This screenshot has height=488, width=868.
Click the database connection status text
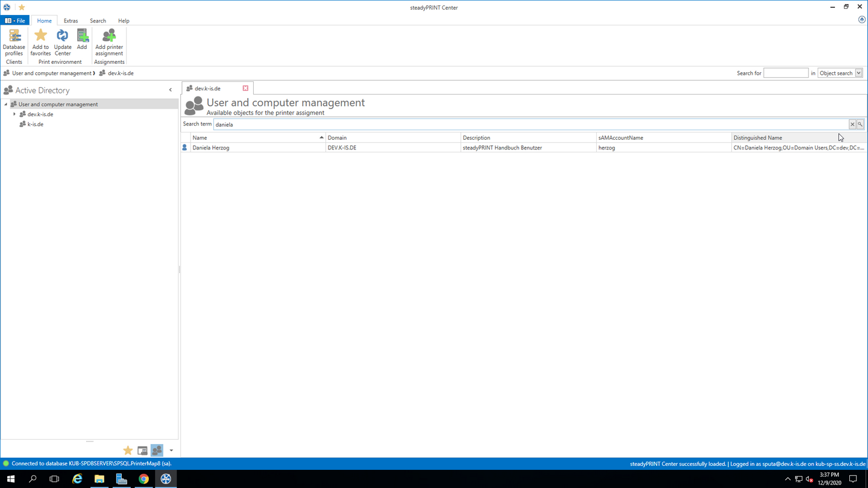coord(92,464)
